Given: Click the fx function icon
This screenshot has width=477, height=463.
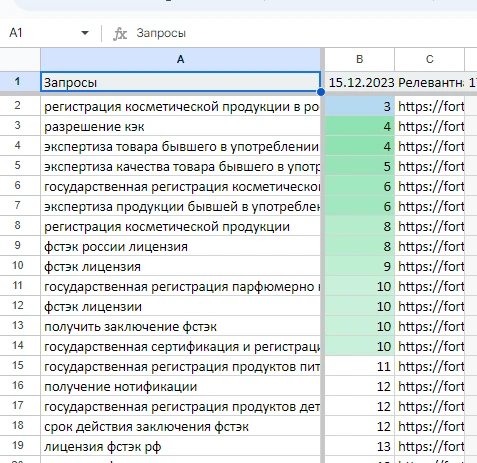Looking at the screenshot, I should tap(120, 33).
